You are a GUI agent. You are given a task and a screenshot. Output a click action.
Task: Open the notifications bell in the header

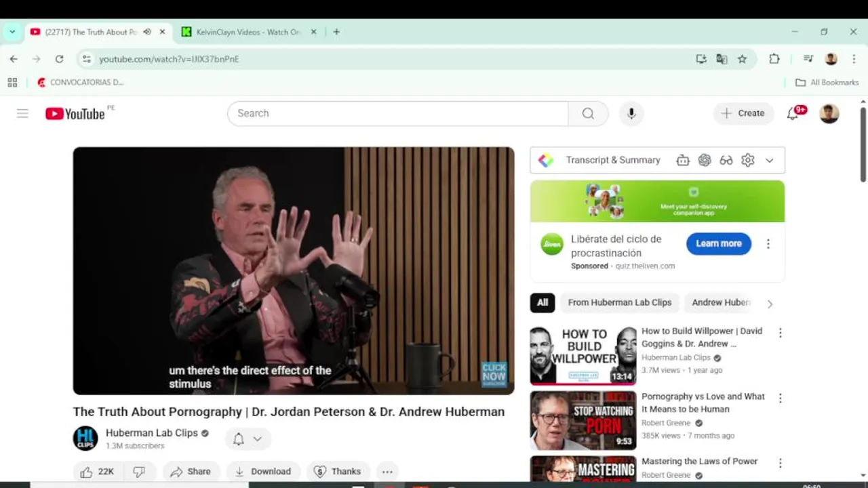coord(792,113)
